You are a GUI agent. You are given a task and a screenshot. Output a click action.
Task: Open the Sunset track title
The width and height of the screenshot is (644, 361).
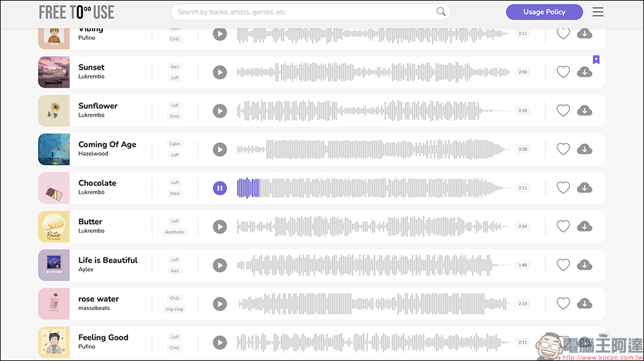pos(91,67)
